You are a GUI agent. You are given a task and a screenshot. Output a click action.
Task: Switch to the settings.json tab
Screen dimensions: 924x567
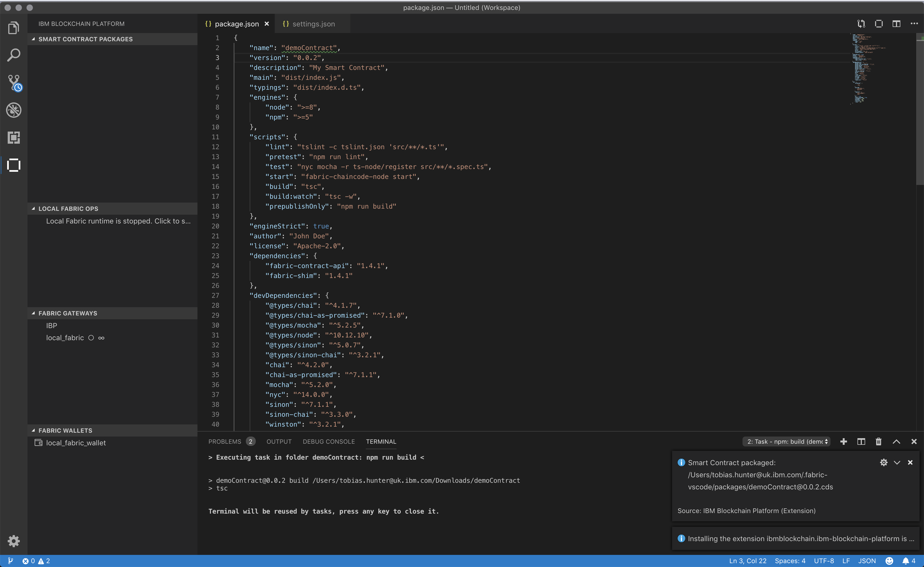pyautogui.click(x=313, y=23)
